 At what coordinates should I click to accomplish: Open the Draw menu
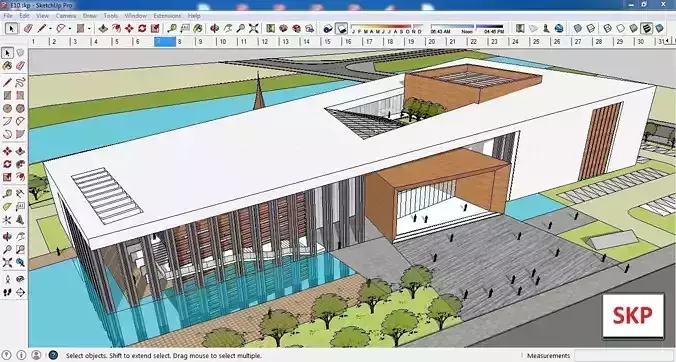[x=90, y=16]
